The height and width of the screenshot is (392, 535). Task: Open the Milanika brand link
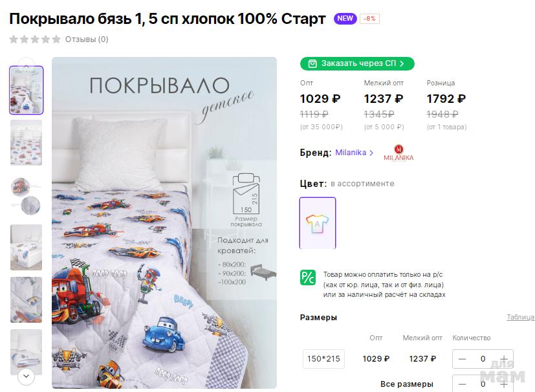pyautogui.click(x=354, y=153)
